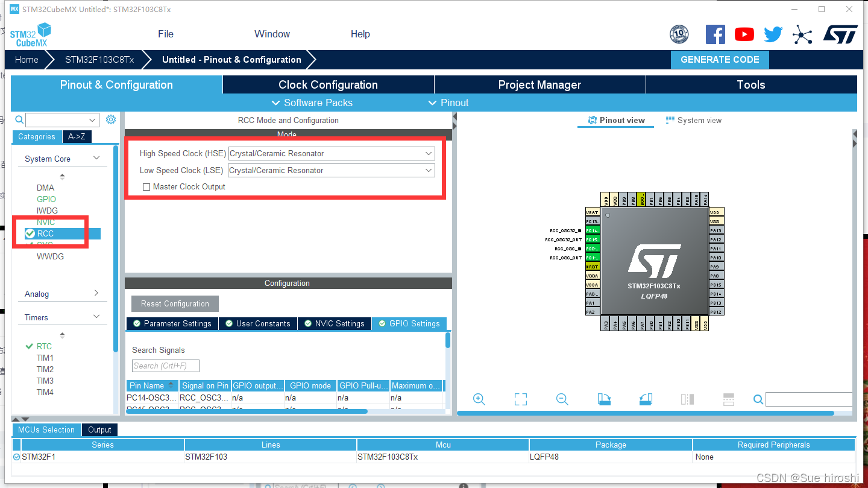Select GPIO in System Core list

coord(46,199)
